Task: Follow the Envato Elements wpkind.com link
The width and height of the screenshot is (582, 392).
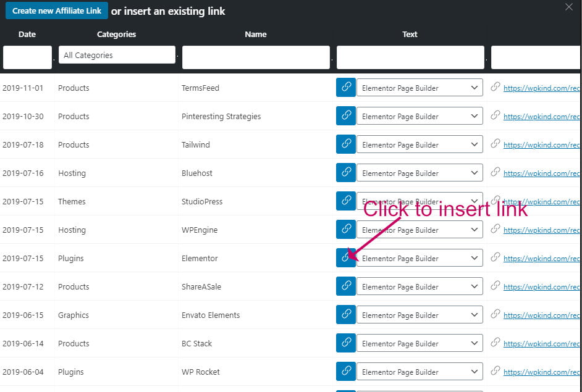Action: (x=541, y=315)
